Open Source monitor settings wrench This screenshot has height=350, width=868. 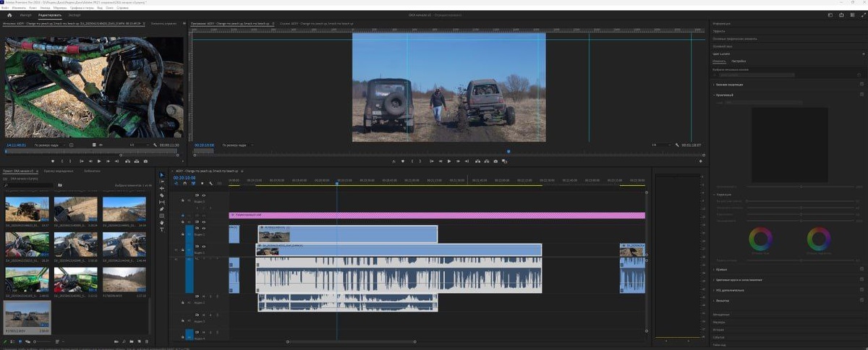(x=153, y=145)
